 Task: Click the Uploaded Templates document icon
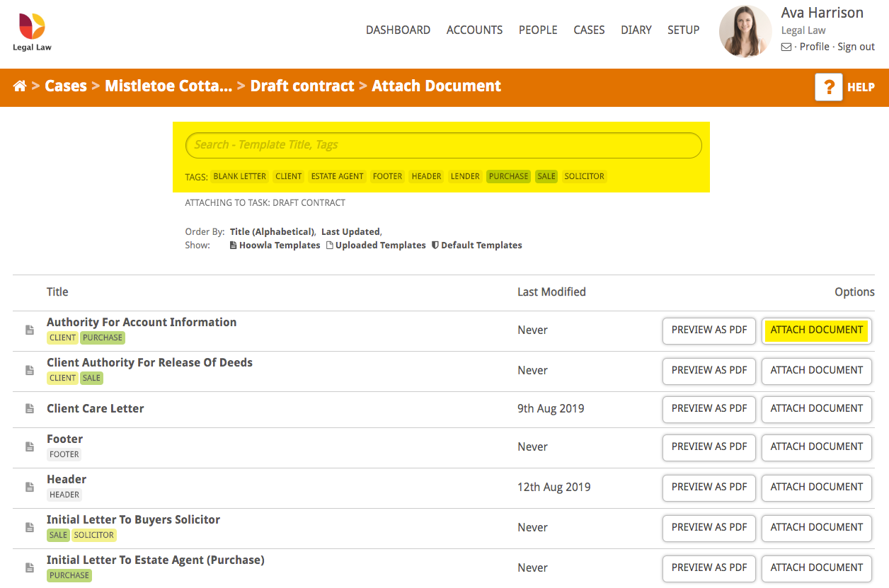328,245
